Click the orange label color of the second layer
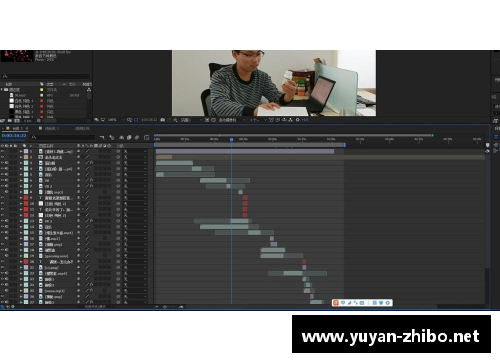This screenshot has width=500, height=362. pos(26,157)
